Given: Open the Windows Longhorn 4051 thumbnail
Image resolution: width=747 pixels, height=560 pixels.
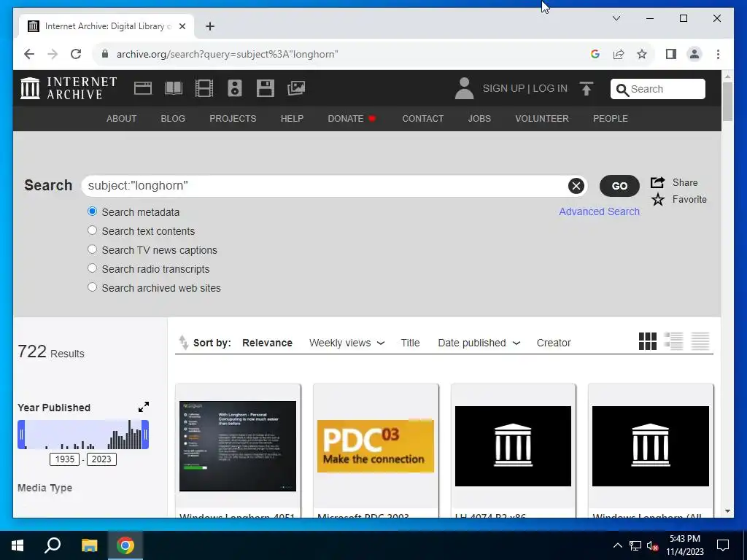Looking at the screenshot, I should (x=238, y=446).
